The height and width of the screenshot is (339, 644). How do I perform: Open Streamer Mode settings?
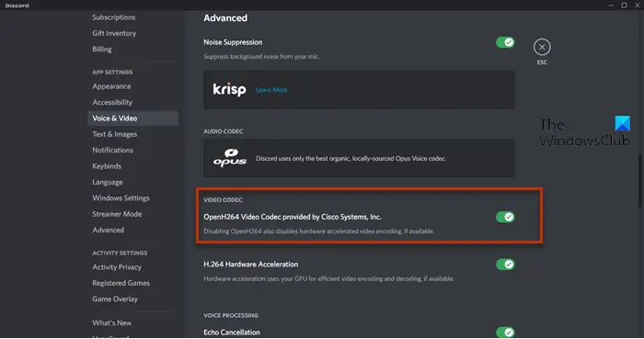pyautogui.click(x=117, y=214)
